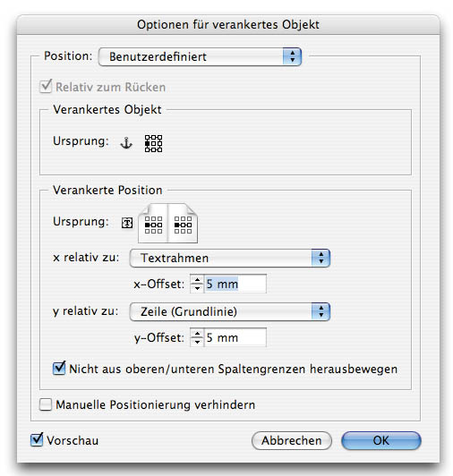
Task: Uncheck Nicht aus oberen/unteren Spaltengrenzen herausbewegen
Action: (x=59, y=369)
